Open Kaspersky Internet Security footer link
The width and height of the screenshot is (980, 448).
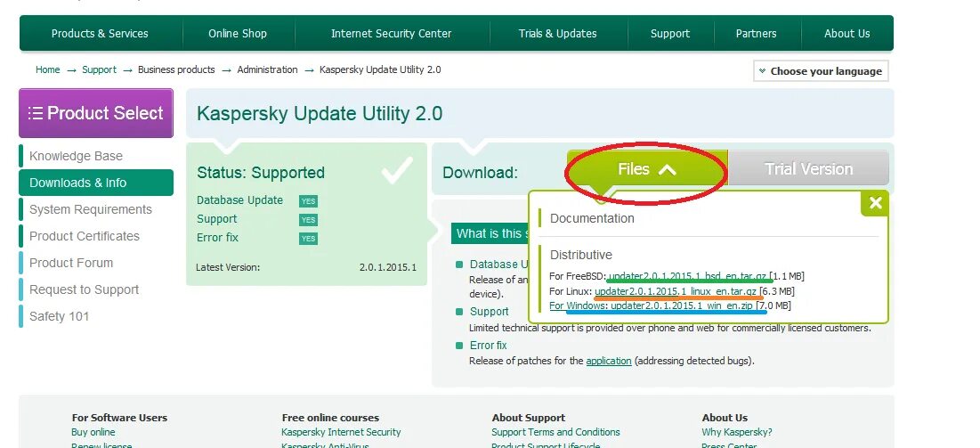pos(341,432)
